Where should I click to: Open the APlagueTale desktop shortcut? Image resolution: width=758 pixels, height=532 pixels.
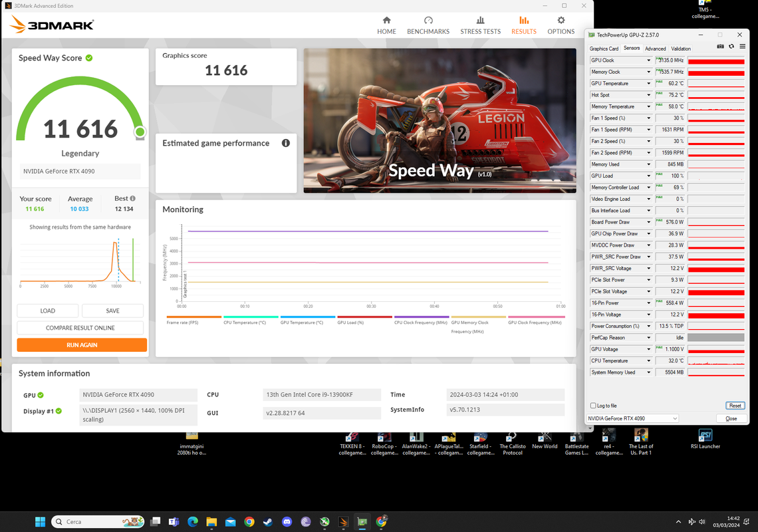[x=449, y=444]
